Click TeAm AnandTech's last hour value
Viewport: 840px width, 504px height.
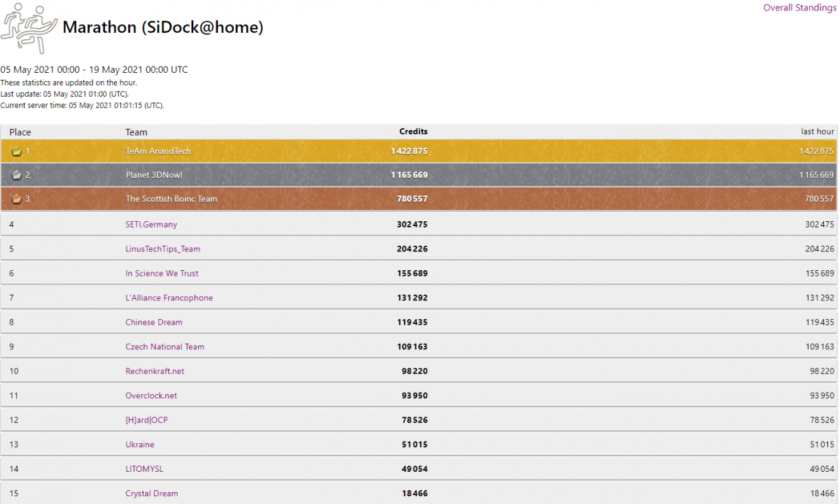point(816,151)
